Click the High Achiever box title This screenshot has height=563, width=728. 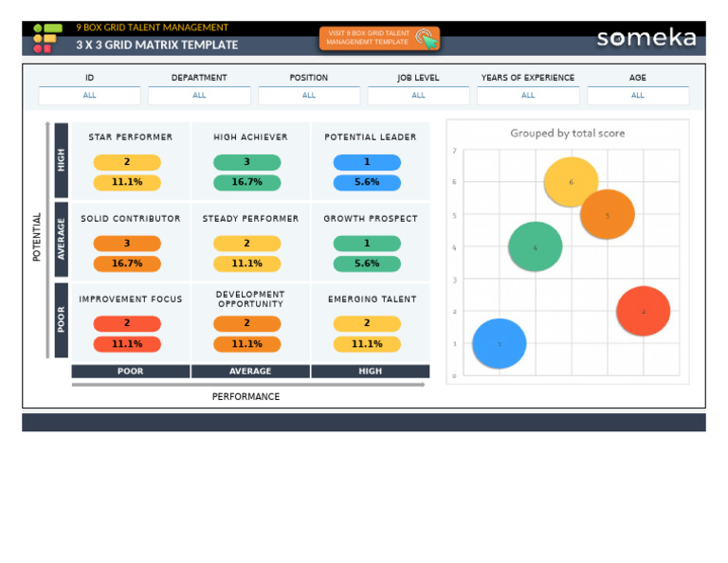click(250, 136)
